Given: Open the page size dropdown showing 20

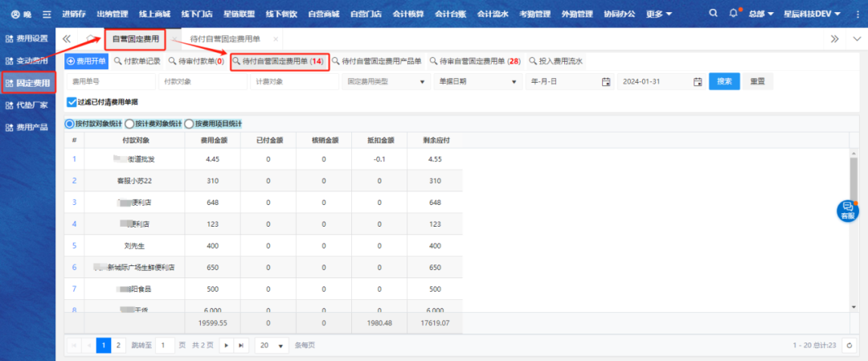Looking at the screenshot, I should (272, 345).
